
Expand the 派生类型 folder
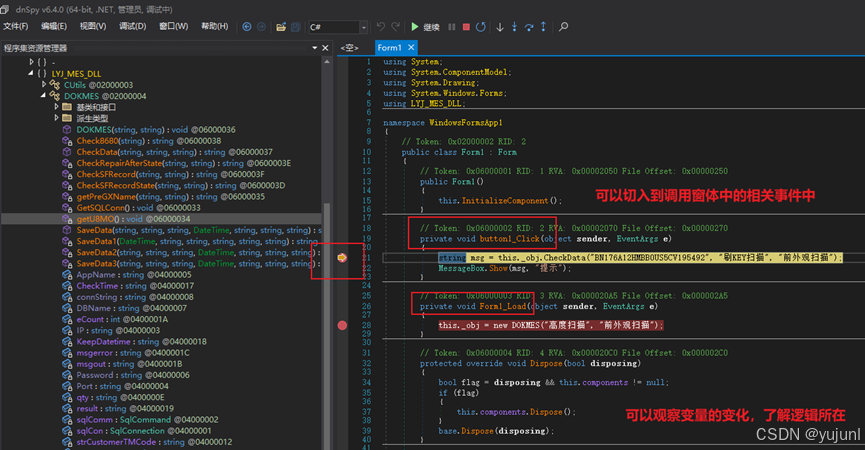pyautogui.click(x=56, y=118)
